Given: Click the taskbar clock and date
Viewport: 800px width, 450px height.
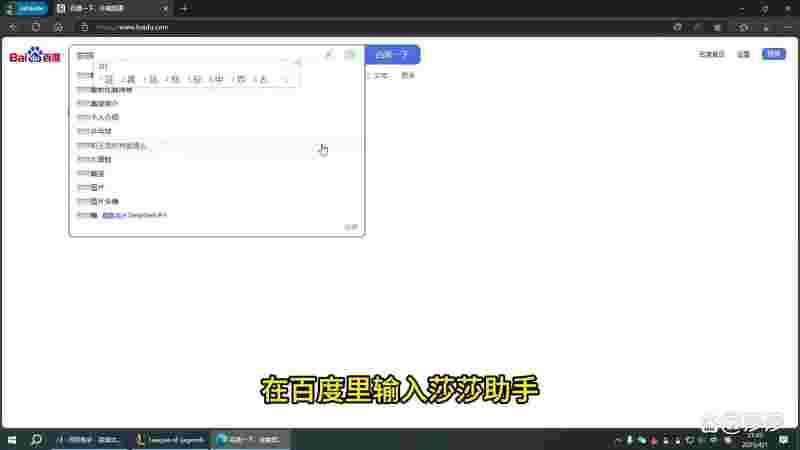Looking at the screenshot, I should 754,440.
